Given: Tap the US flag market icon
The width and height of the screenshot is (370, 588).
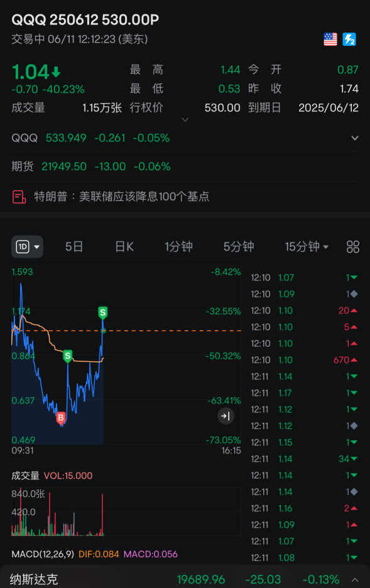Looking at the screenshot, I should pos(330,40).
